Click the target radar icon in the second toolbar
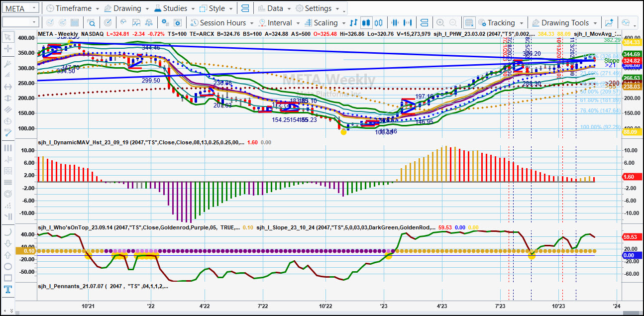The height and width of the screenshot is (316, 644). tap(108, 23)
